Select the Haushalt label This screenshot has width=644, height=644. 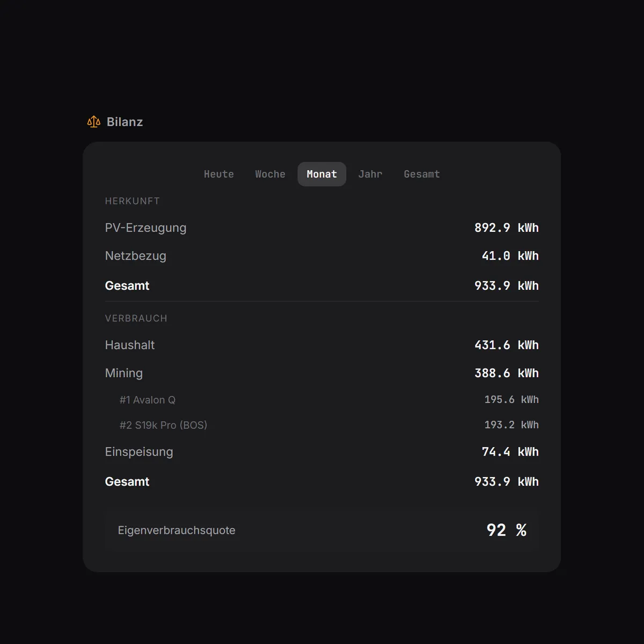click(x=130, y=345)
